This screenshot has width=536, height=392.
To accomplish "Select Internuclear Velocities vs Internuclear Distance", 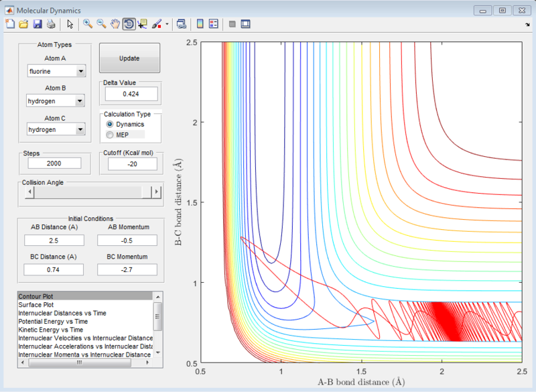I will (x=85, y=338).
